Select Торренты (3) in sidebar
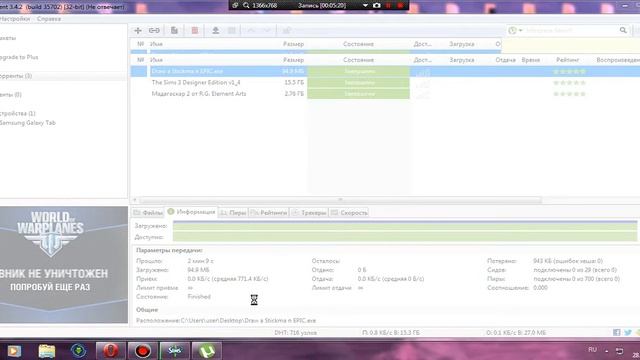The image size is (640, 360). (x=16, y=76)
